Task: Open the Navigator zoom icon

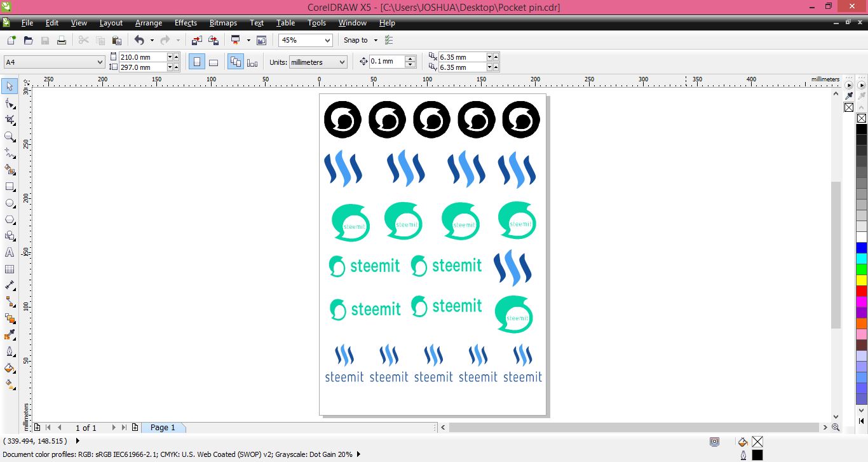Action: [836, 428]
